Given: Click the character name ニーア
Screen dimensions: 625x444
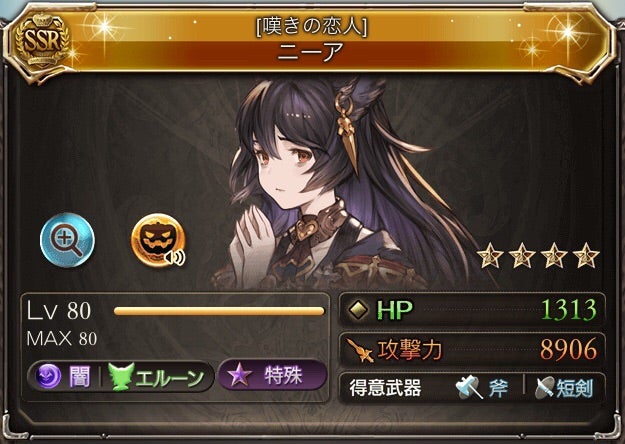Looking at the screenshot, I should click(311, 52).
